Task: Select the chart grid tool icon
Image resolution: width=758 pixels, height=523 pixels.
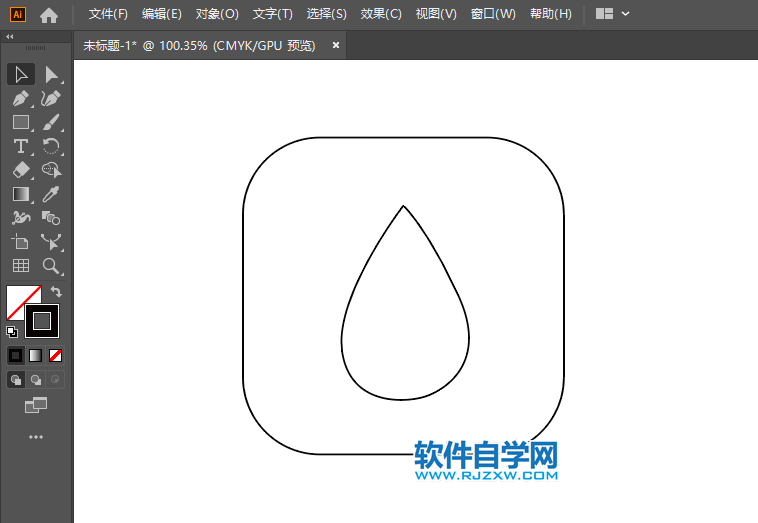Action: [x=21, y=265]
